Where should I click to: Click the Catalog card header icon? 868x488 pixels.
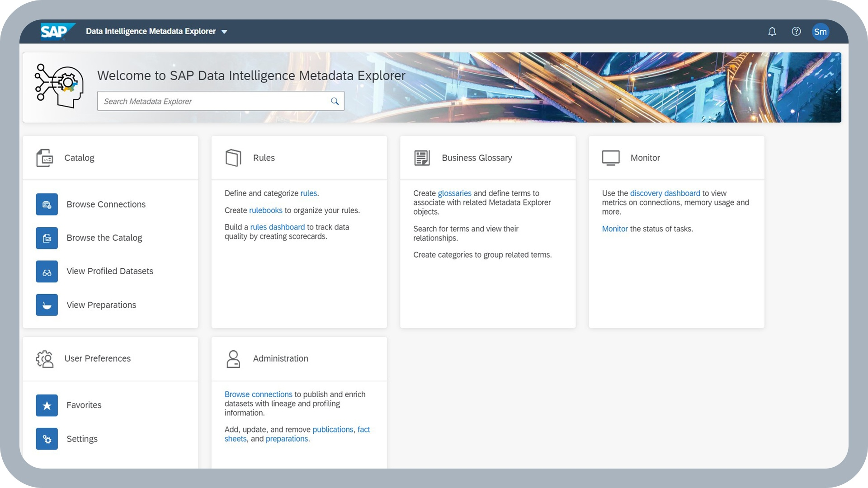pyautogui.click(x=45, y=158)
